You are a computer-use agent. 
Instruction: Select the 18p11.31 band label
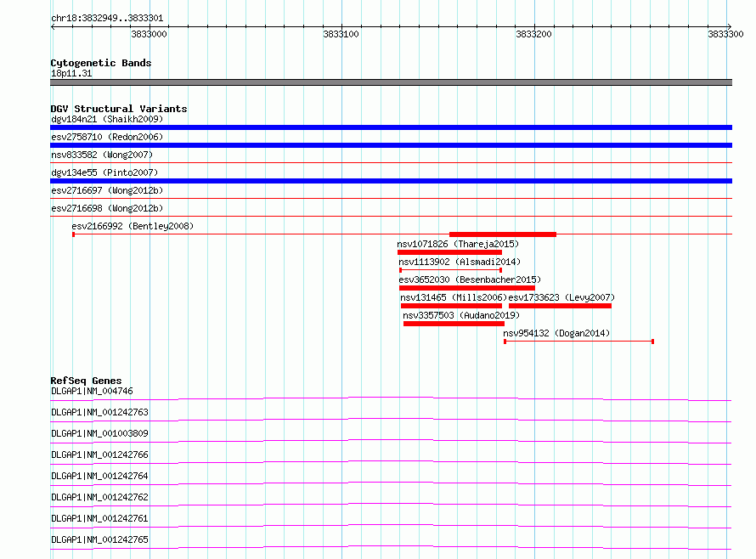(x=71, y=73)
